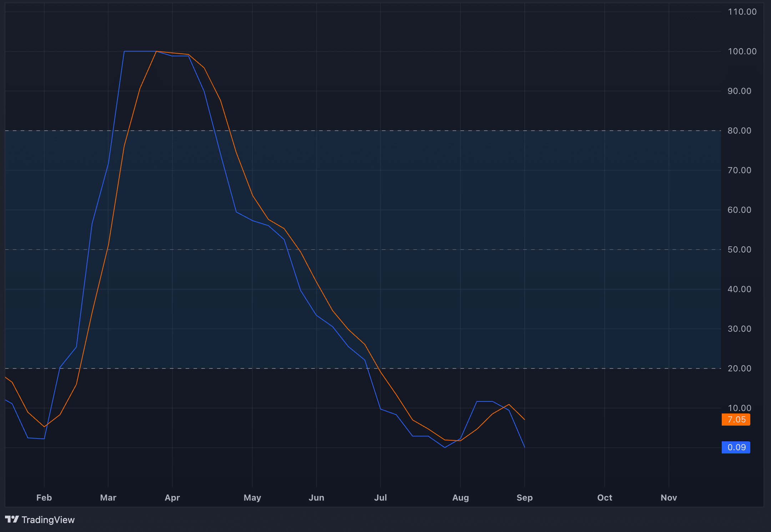Image resolution: width=771 pixels, height=532 pixels.
Task: Click the 80.00 price axis label
Action: tap(740, 131)
